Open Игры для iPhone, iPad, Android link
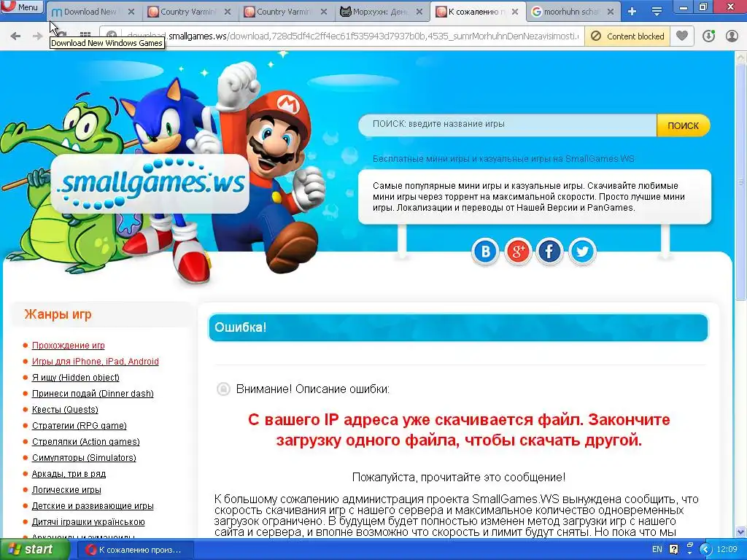The image size is (747, 560). click(x=96, y=362)
